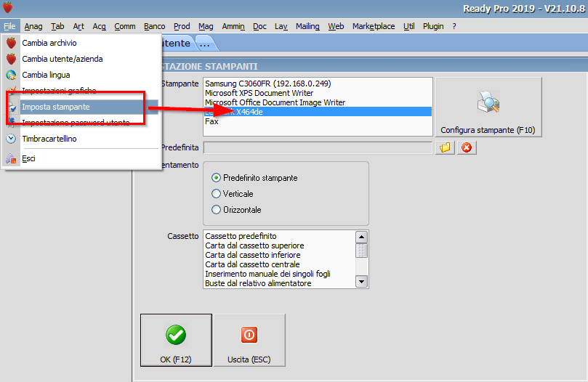Click the strawberry icon beside Cambia archivio

[x=11, y=43]
